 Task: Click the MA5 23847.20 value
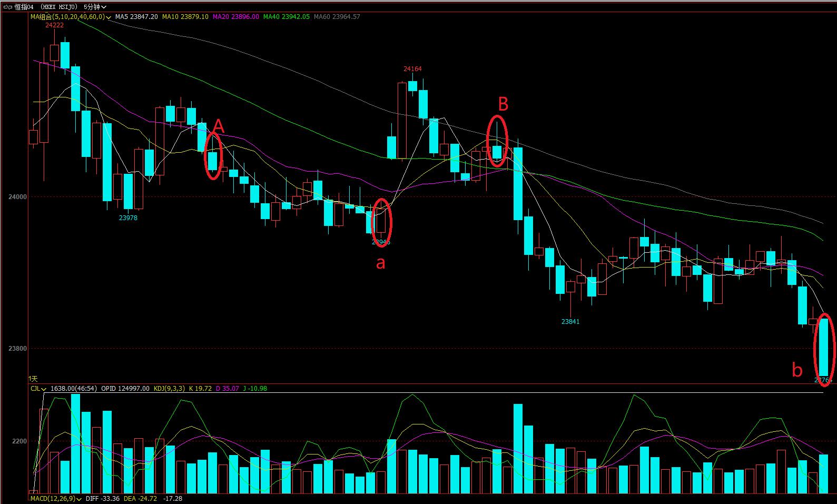(136, 17)
